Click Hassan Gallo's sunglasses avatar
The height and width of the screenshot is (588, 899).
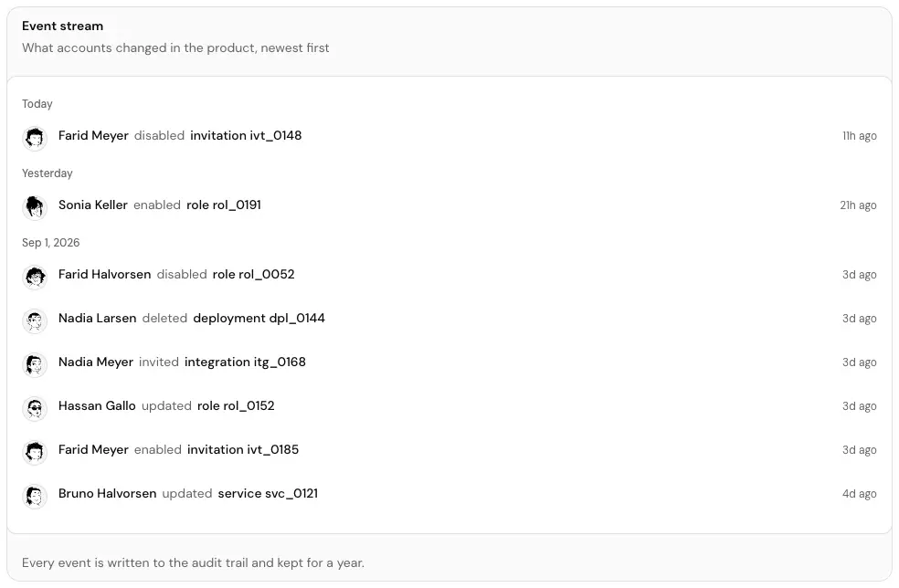pyautogui.click(x=35, y=409)
